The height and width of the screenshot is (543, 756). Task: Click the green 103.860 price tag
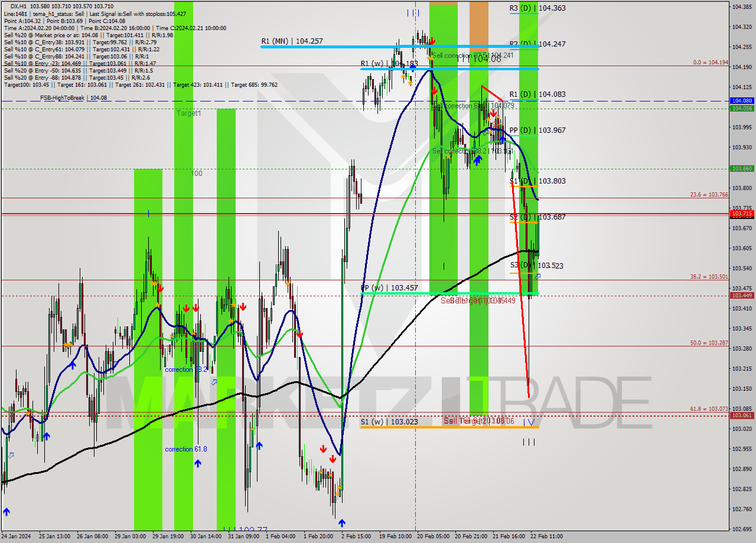click(x=742, y=169)
